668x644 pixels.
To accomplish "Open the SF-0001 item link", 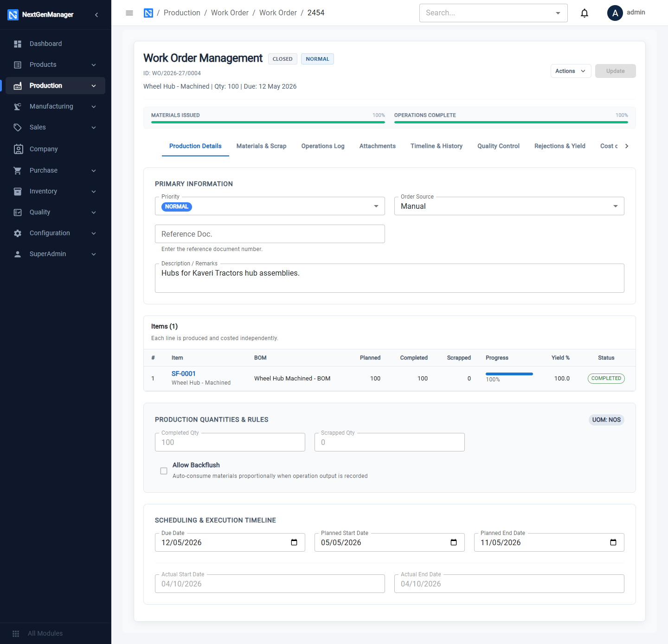I will (184, 374).
